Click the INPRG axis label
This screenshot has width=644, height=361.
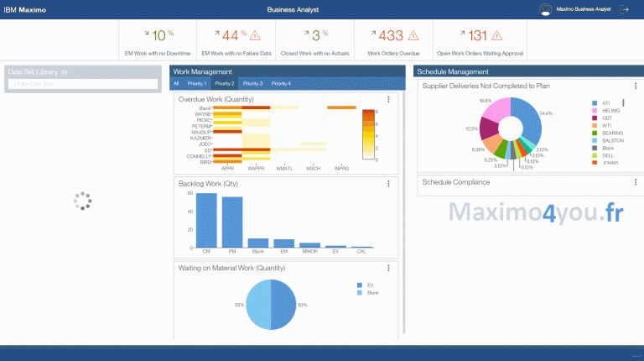pyautogui.click(x=342, y=169)
